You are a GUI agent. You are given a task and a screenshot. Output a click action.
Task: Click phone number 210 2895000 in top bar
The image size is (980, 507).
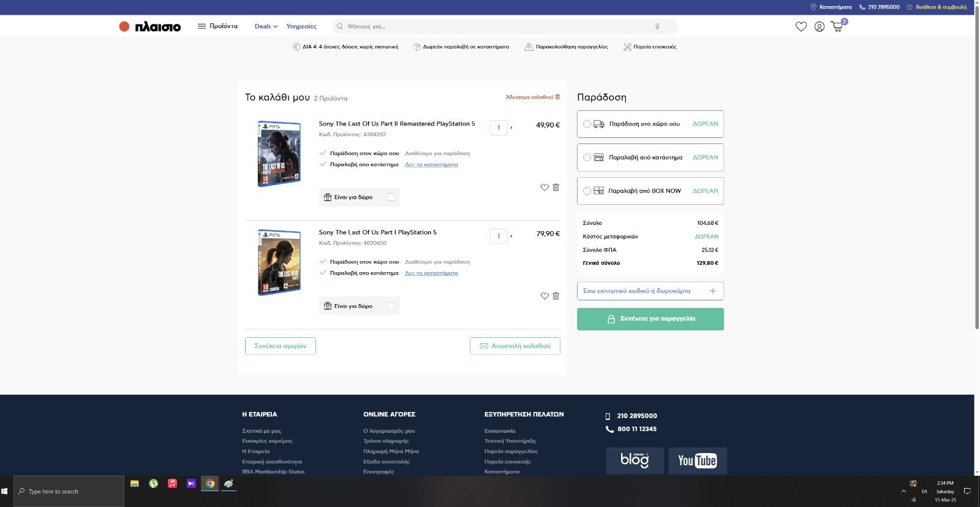pos(879,7)
